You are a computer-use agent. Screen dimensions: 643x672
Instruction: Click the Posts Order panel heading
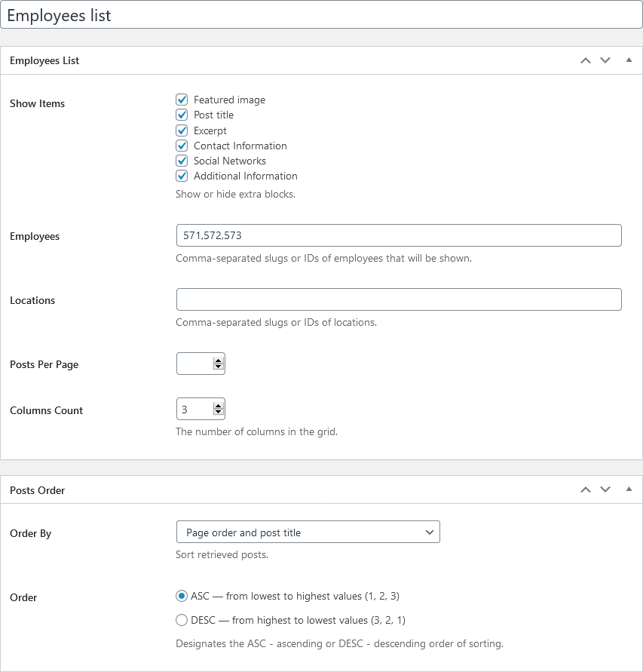pyautogui.click(x=37, y=490)
